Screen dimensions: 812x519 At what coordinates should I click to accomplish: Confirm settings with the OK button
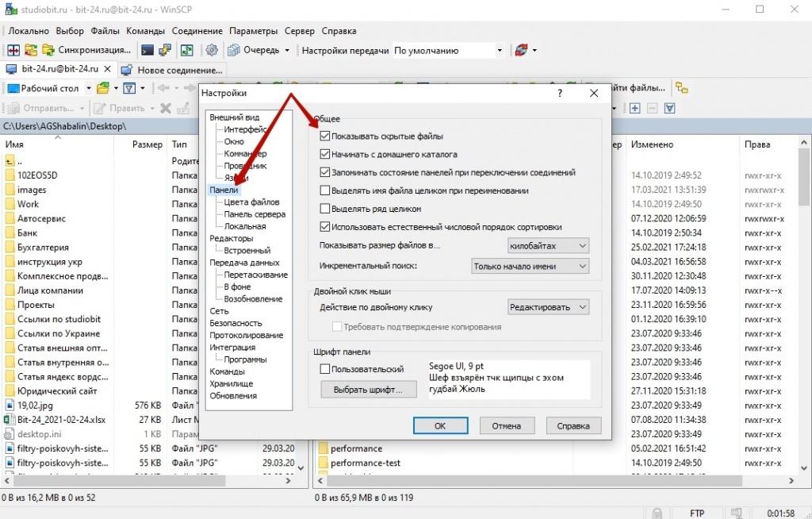pos(440,425)
